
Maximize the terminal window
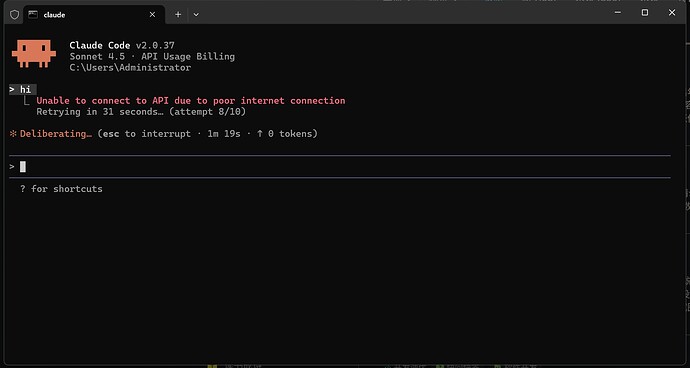645,13
